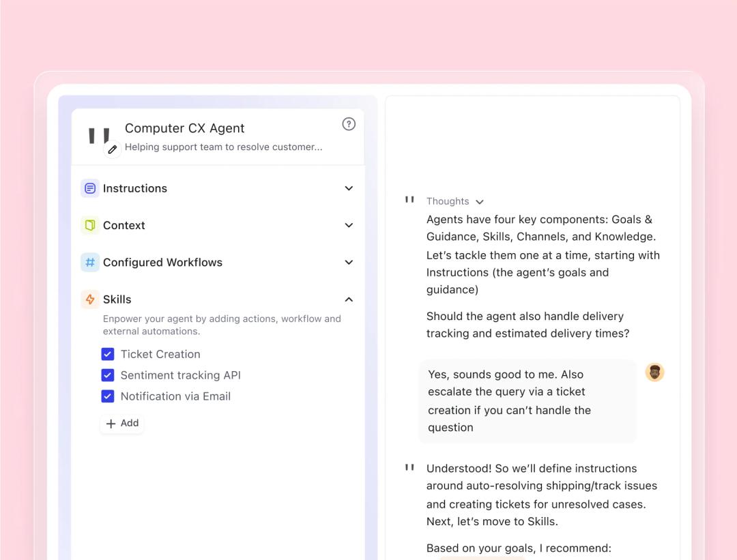Select the blue Instructions document icon
This screenshot has width=737, height=560.
(x=89, y=188)
